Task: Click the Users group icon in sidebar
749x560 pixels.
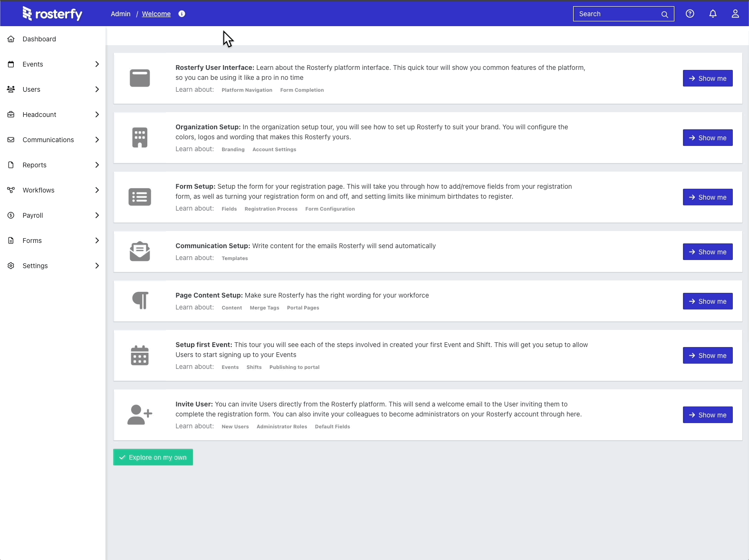Action: (x=11, y=89)
